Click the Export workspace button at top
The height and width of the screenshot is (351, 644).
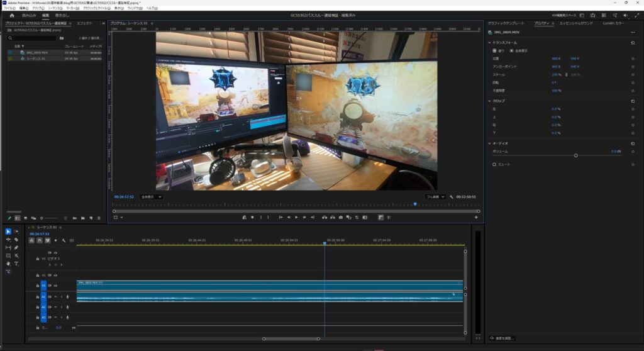62,15
